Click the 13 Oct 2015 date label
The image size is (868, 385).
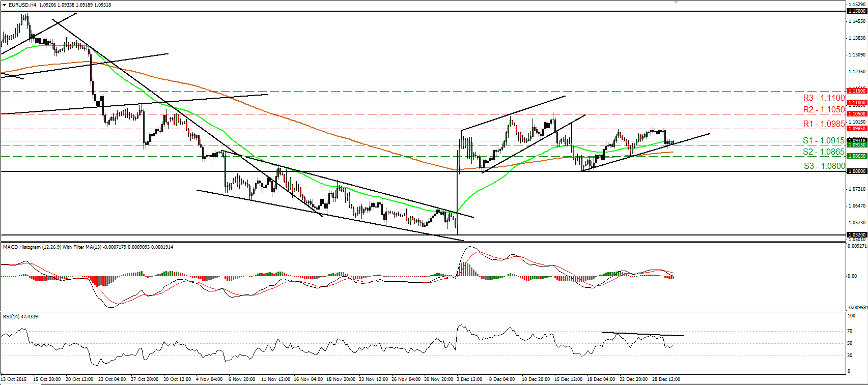[14, 379]
